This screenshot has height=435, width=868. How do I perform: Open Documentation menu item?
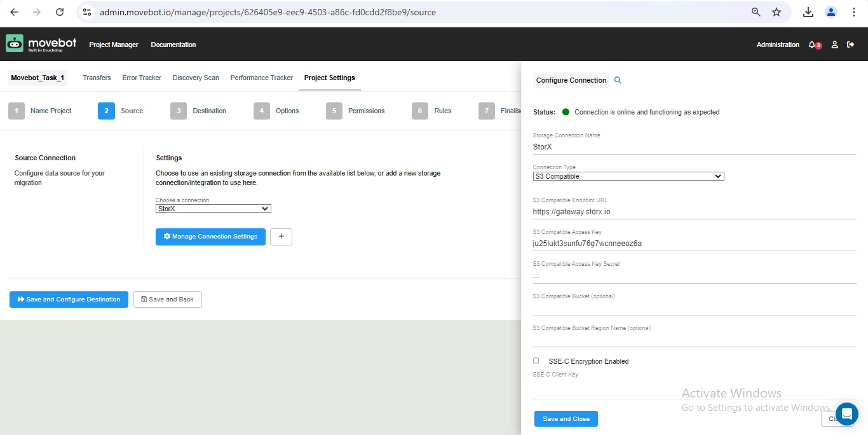[173, 45]
